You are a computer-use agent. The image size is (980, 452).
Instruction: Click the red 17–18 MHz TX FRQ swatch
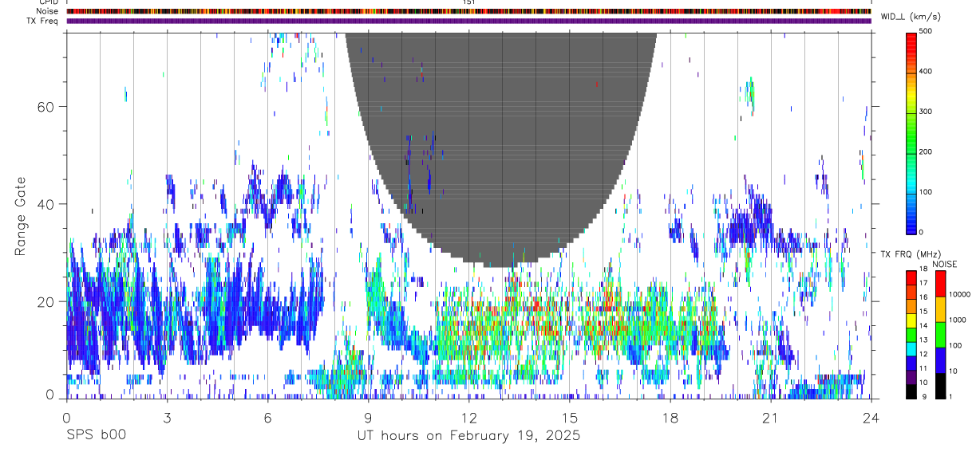[x=910, y=278]
